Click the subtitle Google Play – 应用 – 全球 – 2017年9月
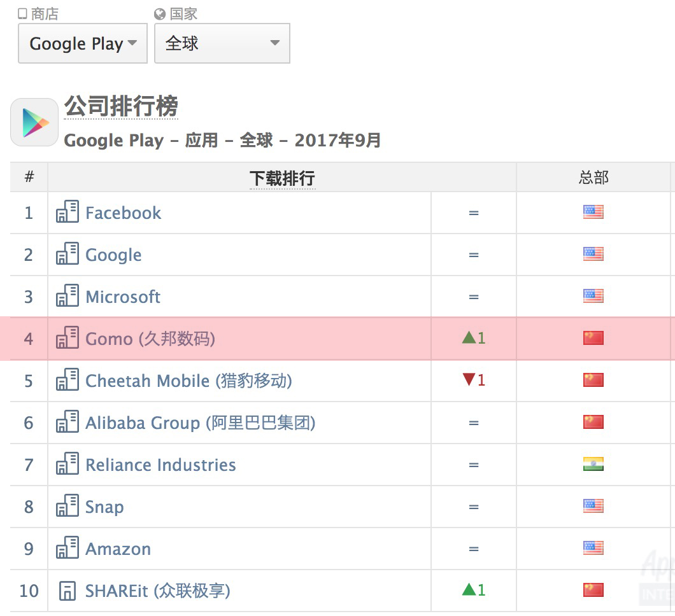Viewport: 675px width, 616px height. 222,140
